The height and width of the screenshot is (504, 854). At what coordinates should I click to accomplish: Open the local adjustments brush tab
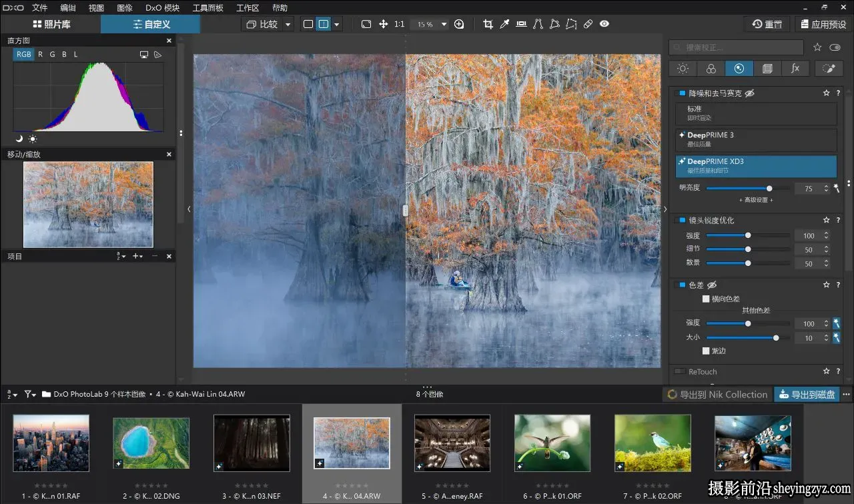(x=829, y=69)
